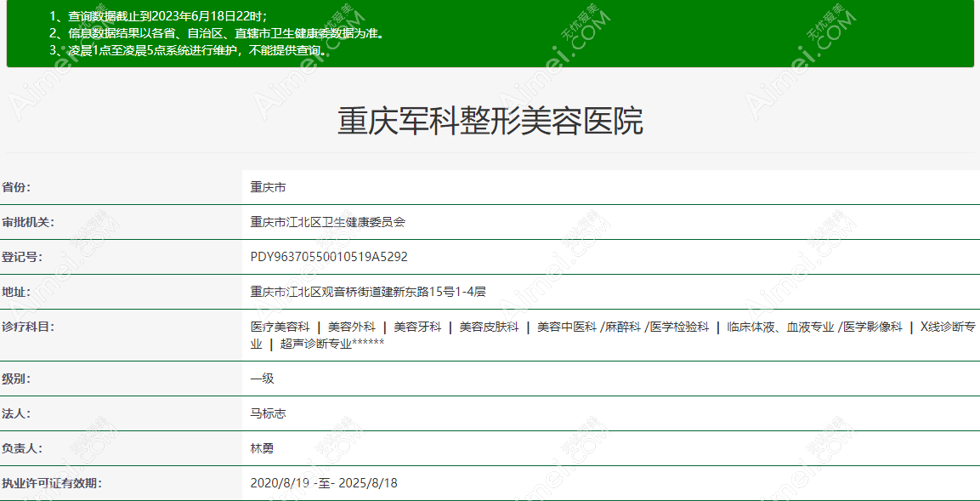Image resolution: width=980 pixels, height=501 pixels.
Task: Click the 超声诊断专业 text
Action: 315,344
